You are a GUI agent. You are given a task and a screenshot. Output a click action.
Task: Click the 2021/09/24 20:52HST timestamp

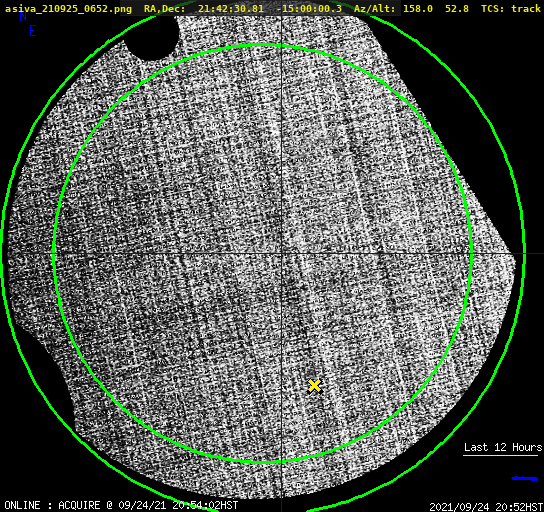coord(486,507)
